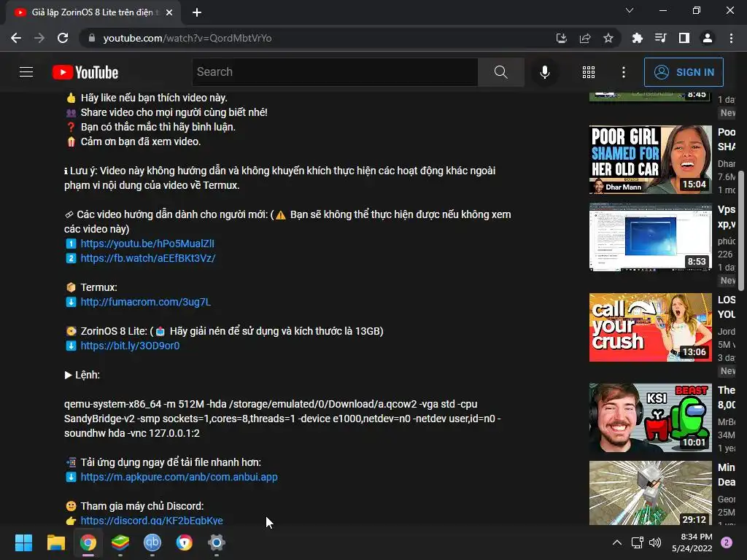Click the install app icon in address bar
747x560 pixels.
(x=562, y=38)
